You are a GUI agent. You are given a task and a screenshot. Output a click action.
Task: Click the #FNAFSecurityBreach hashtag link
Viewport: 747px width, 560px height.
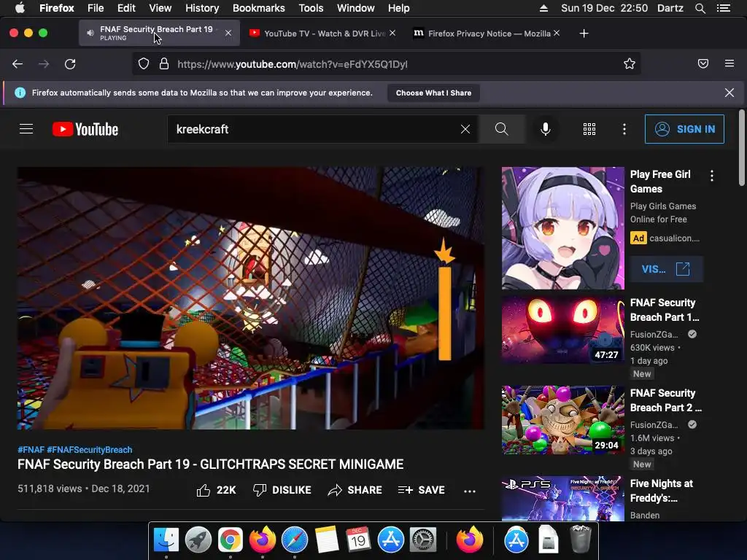(x=90, y=449)
